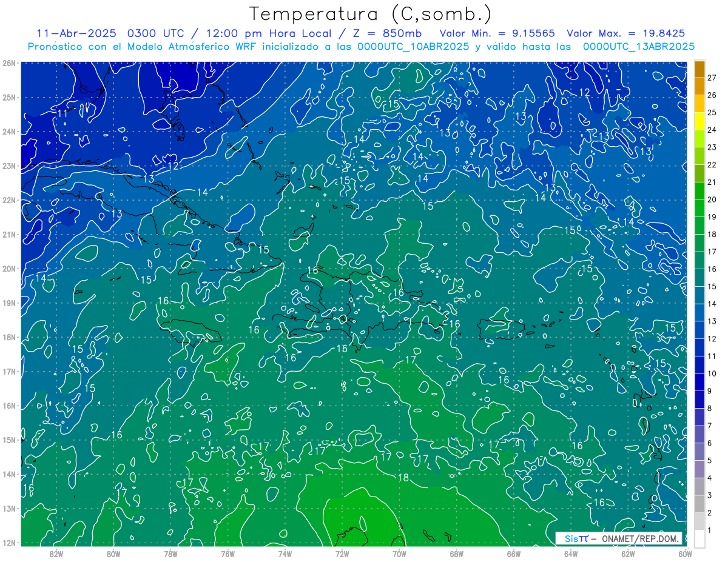
Task: Click the legend value '21'
Action: (x=712, y=182)
